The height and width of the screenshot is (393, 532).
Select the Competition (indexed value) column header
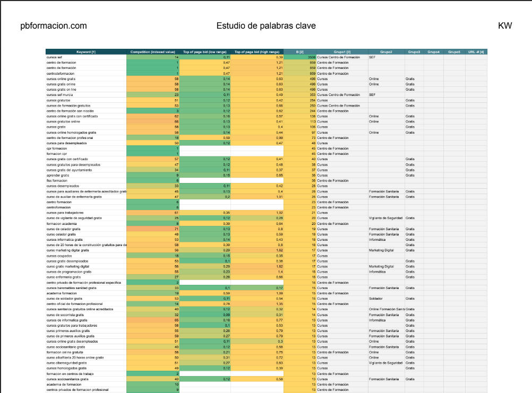[153, 52]
